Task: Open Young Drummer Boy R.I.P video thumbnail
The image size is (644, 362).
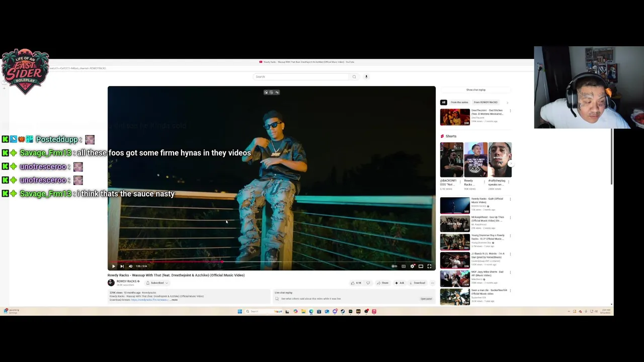Action: coord(455,242)
